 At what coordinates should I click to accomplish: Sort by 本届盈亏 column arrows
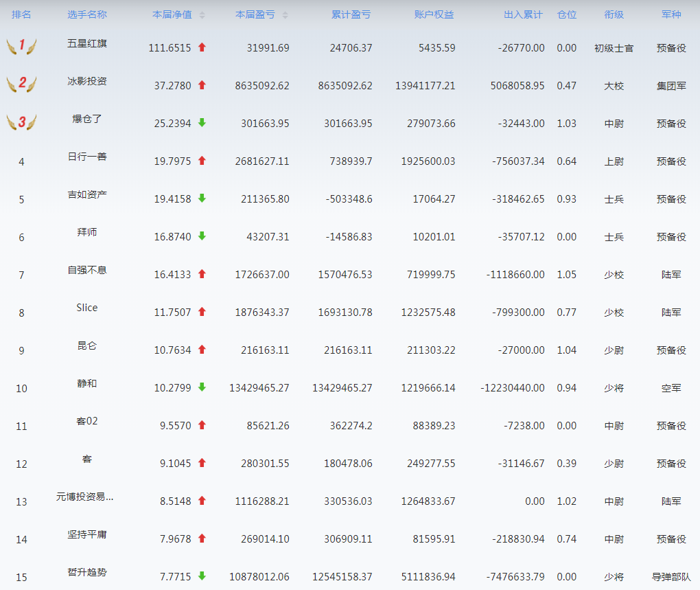(x=285, y=15)
